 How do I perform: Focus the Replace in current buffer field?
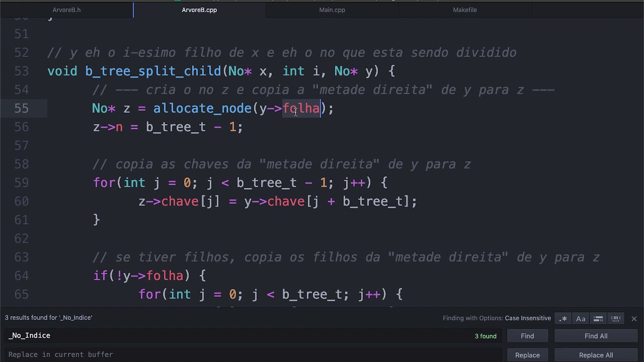tap(253, 354)
